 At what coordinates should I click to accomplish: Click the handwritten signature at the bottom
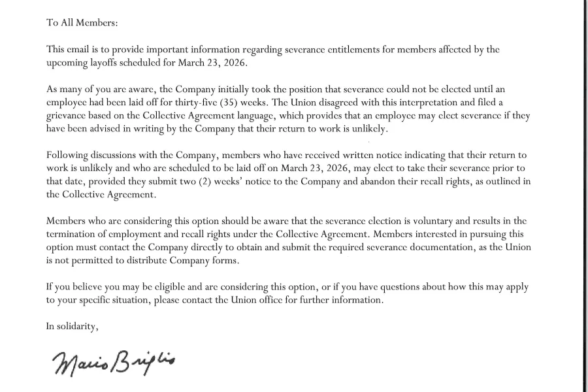(110, 360)
